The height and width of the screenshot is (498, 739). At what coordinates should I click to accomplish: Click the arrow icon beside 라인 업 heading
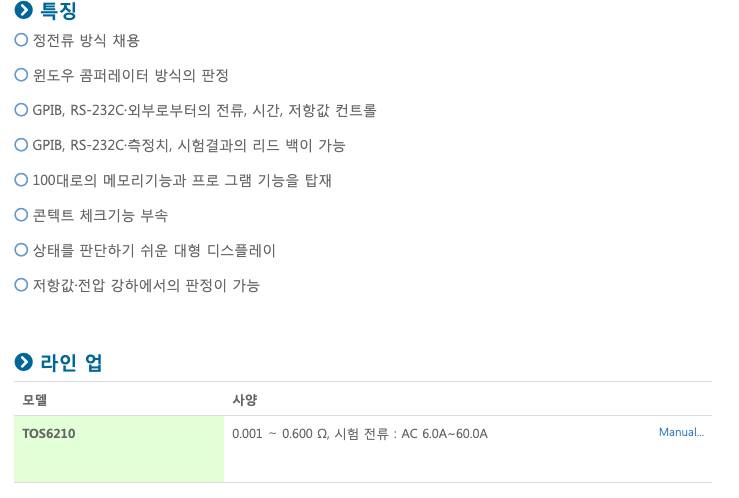pos(24,362)
